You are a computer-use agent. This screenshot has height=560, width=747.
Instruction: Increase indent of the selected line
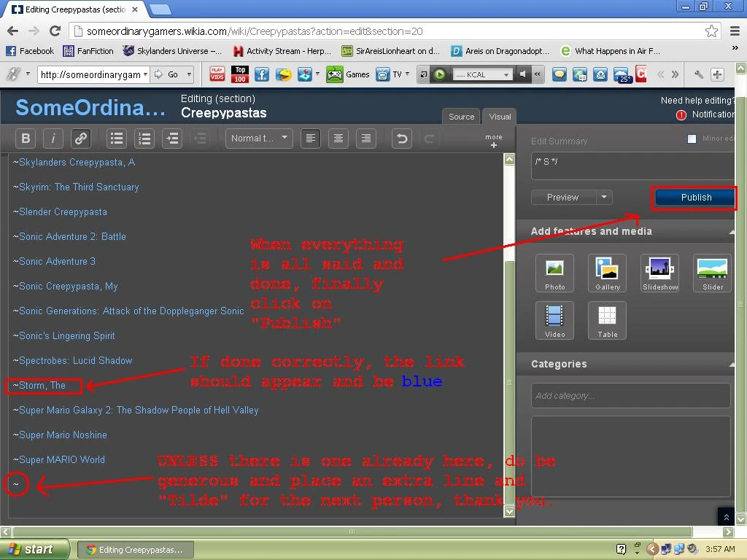(172, 139)
